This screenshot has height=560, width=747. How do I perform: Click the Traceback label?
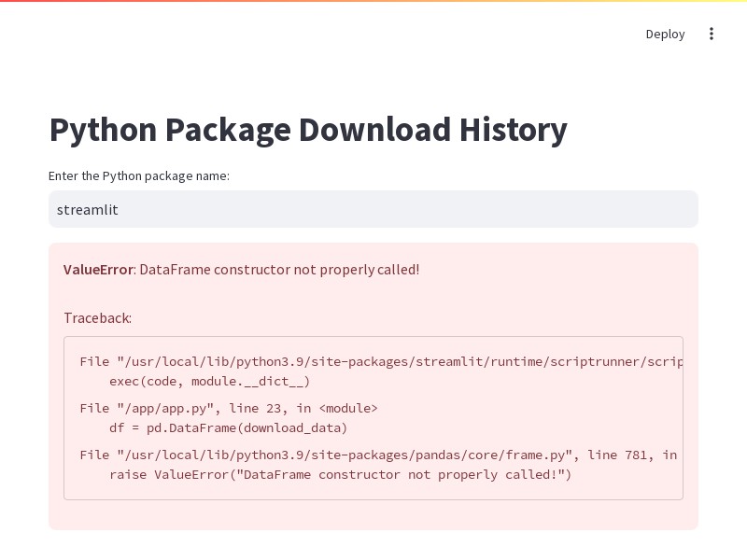click(97, 317)
